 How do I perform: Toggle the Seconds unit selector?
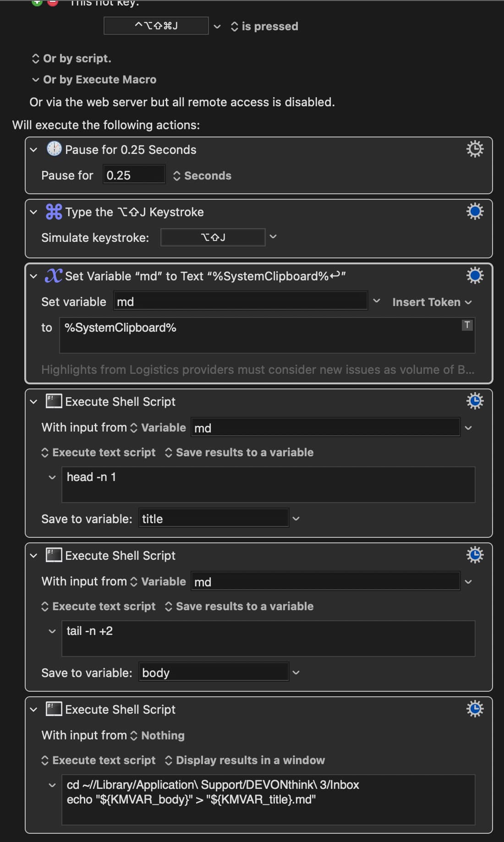(202, 176)
